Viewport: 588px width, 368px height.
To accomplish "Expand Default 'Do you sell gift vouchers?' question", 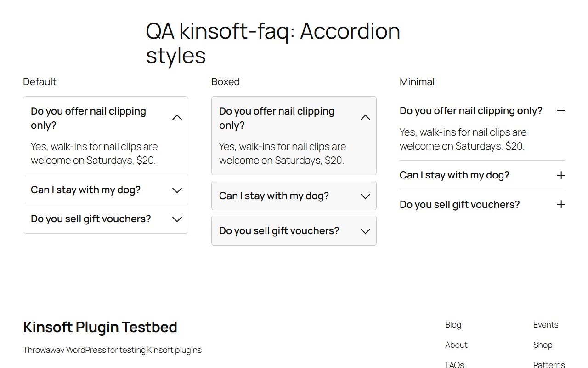I will (x=106, y=219).
